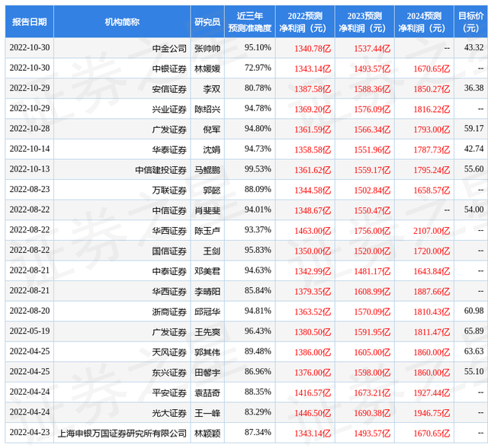This screenshot has height=448, width=488.
Task: Click analyst name 王先爽
Action: coord(207,332)
